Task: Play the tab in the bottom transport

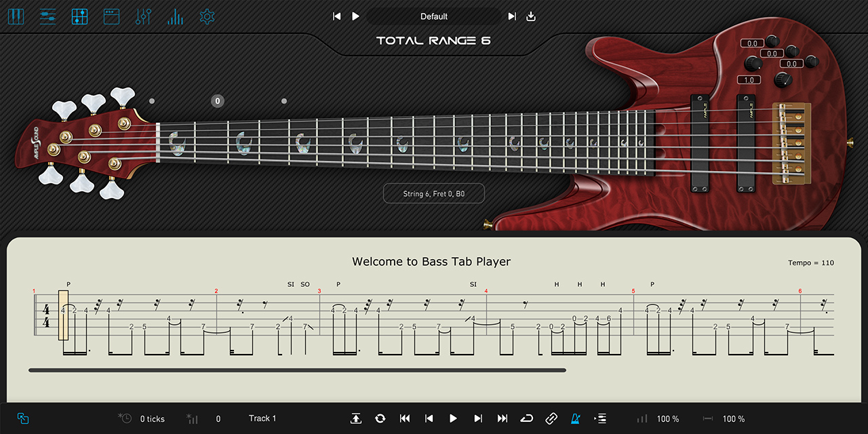Action: tap(453, 418)
